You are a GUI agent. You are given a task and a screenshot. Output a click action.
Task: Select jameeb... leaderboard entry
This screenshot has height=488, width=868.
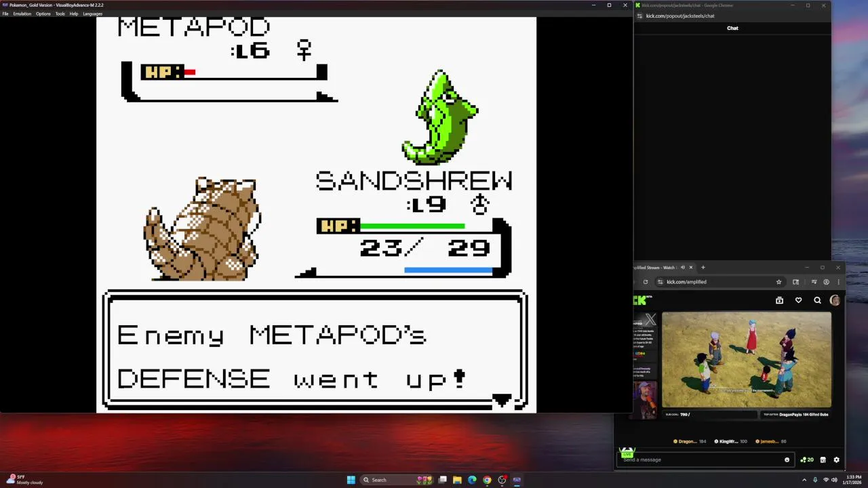click(x=770, y=441)
